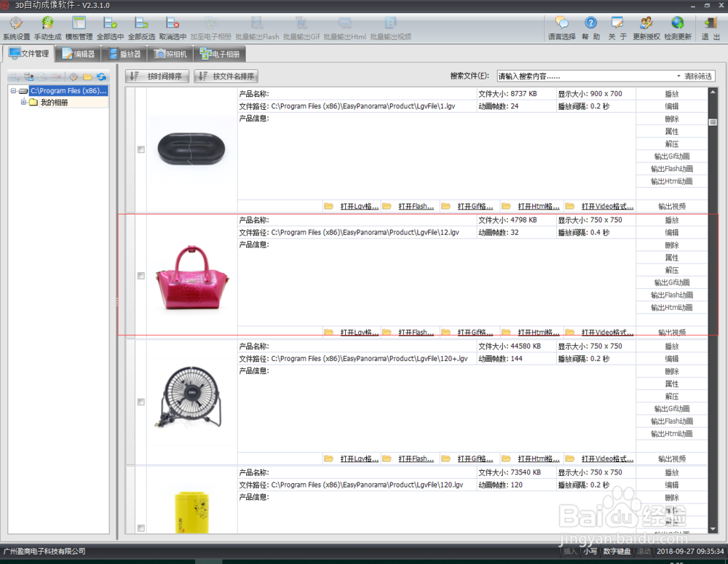
Task: Tick checkbox for 12.lgv pink handbag
Action: (x=141, y=276)
